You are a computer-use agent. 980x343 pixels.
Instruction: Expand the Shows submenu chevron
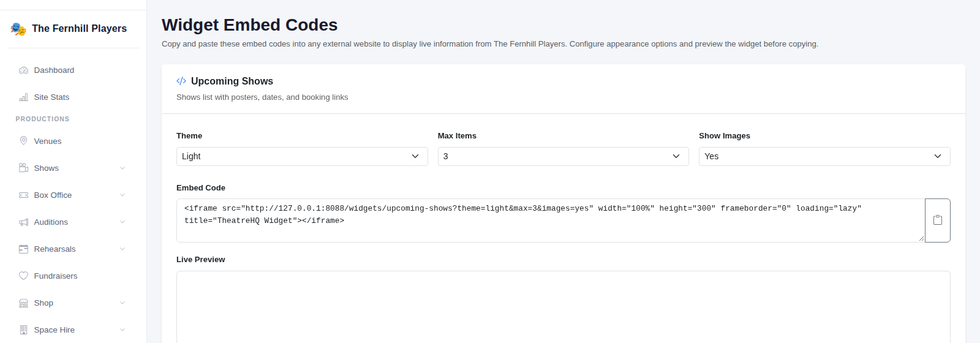123,168
